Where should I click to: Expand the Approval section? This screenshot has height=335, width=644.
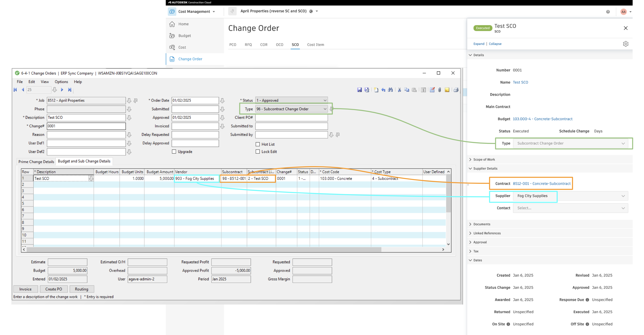coord(470,242)
